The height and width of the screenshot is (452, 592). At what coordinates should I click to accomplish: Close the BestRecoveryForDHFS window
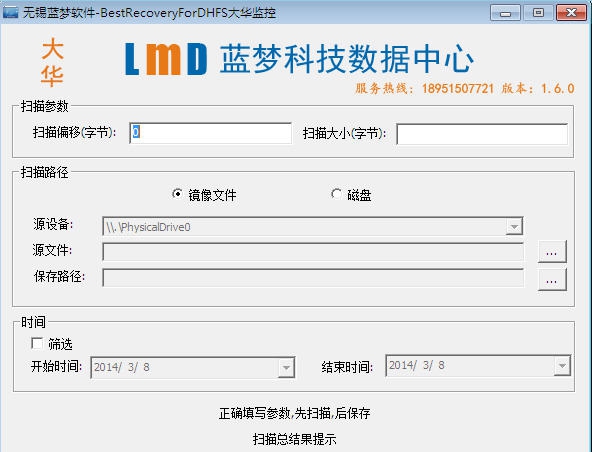pos(571,13)
